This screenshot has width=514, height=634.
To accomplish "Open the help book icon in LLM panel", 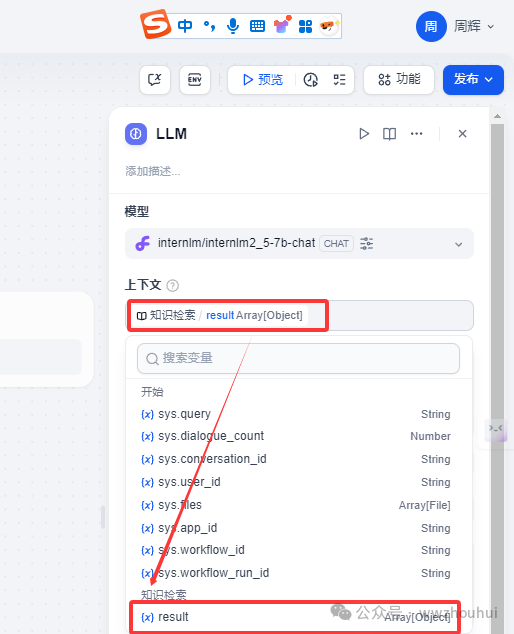I will (x=389, y=134).
